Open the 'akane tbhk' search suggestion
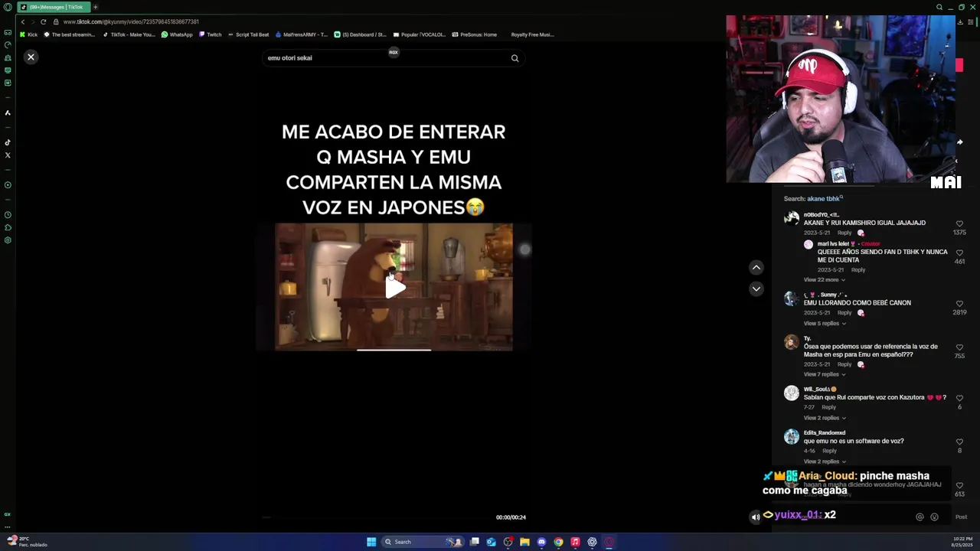980x551 pixels. (x=824, y=199)
